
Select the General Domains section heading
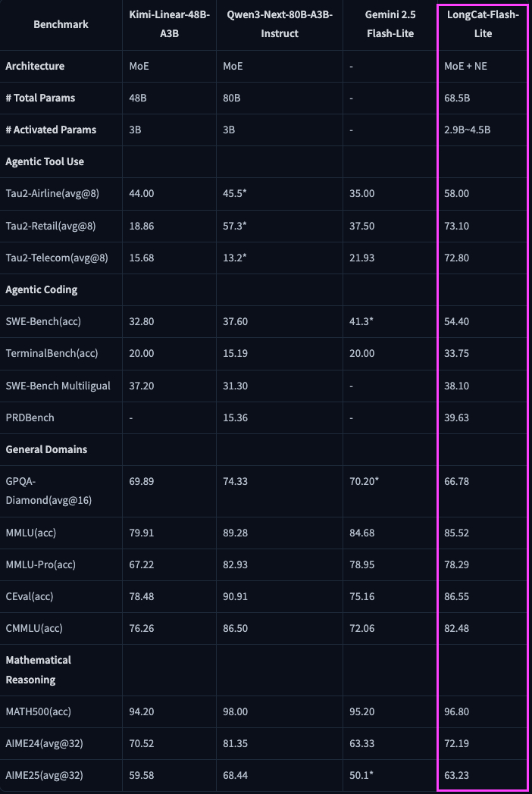pos(46,449)
